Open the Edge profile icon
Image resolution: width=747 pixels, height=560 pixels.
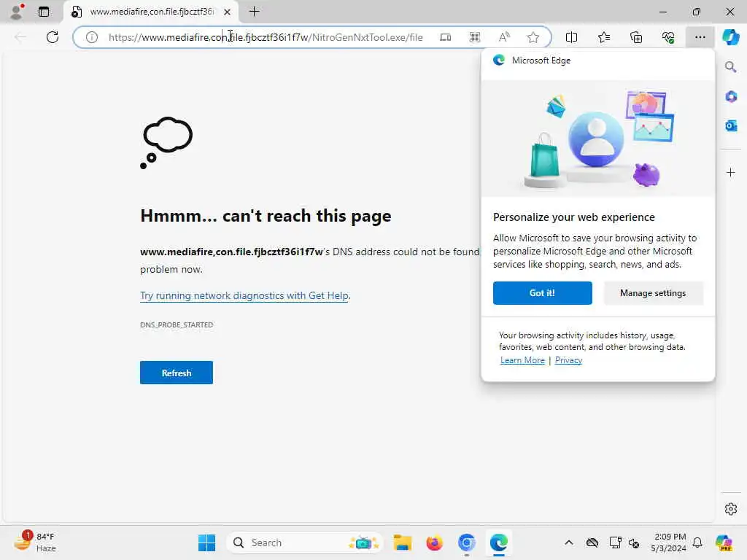coord(17,12)
